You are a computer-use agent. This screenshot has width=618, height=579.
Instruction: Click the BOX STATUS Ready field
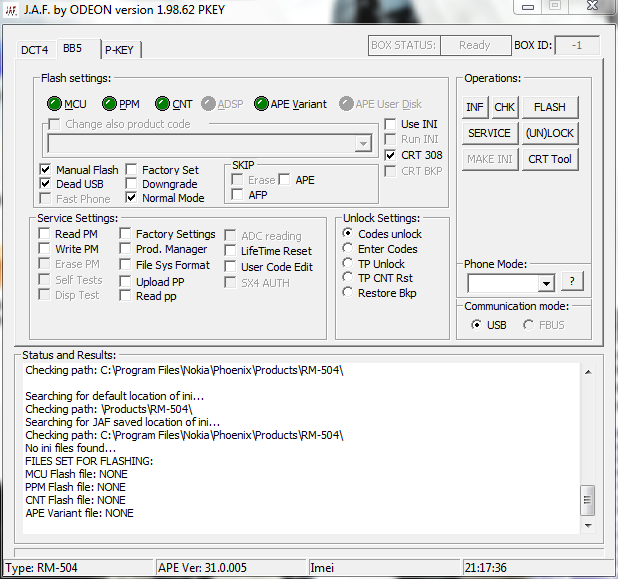(475, 45)
